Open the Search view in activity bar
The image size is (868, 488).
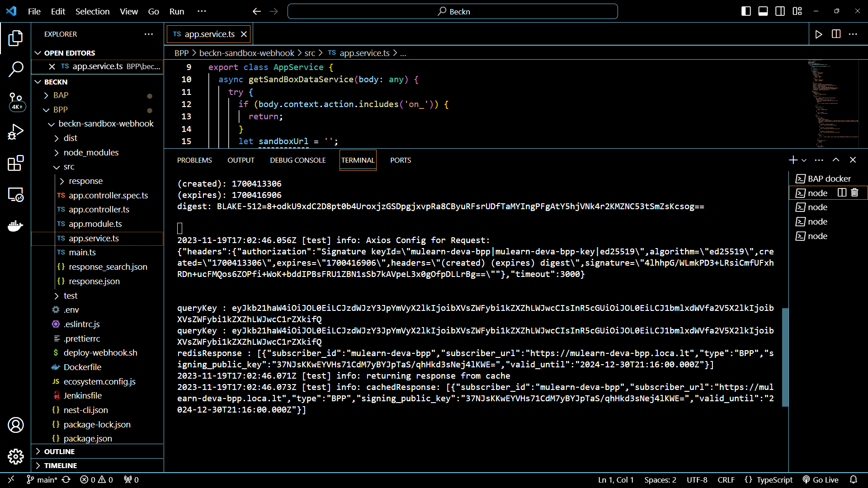point(15,69)
